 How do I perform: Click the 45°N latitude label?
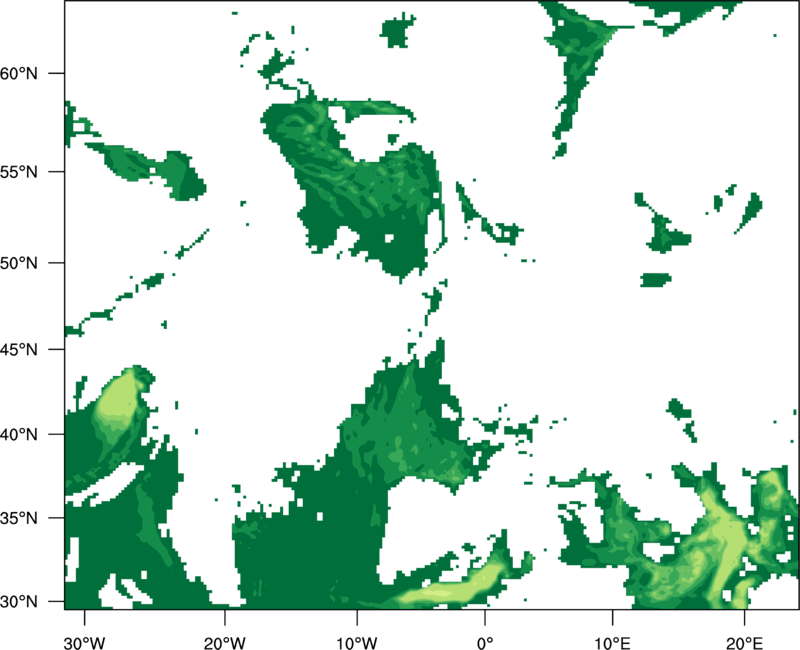[19, 349]
